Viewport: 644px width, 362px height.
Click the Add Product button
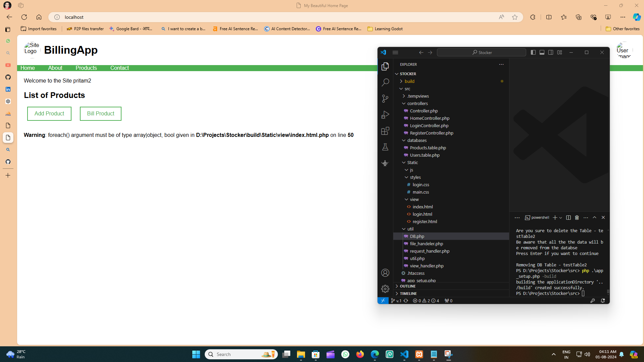pos(49,113)
